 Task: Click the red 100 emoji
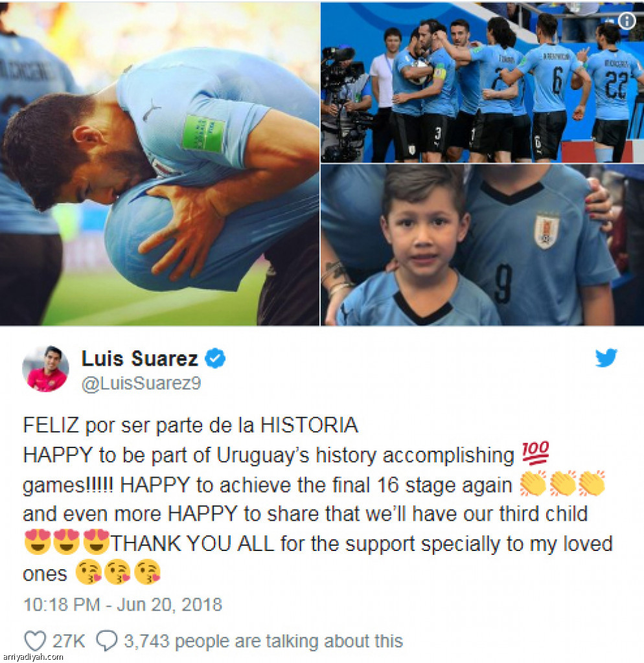pos(535,453)
